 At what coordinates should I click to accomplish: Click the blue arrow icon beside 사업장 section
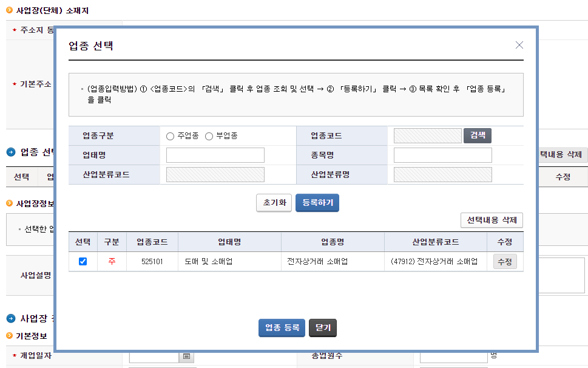12,318
